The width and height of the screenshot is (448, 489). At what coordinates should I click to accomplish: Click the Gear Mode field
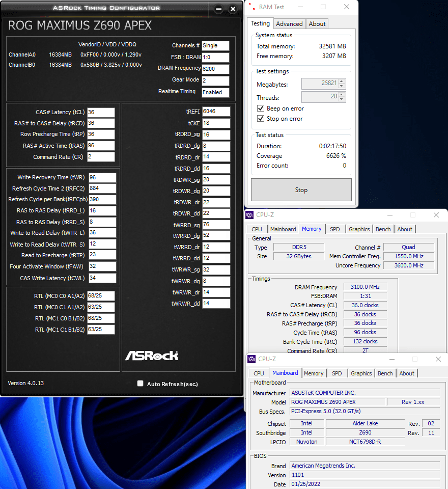click(215, 80)
